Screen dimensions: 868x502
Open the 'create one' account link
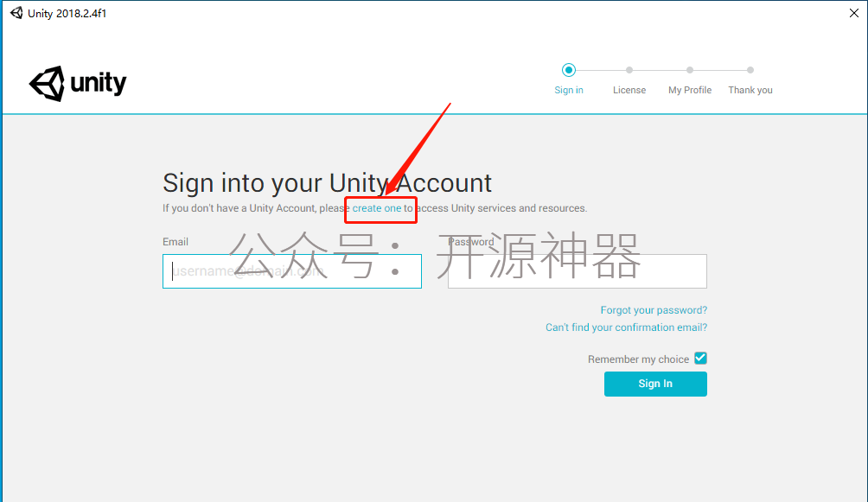point(377,208)
